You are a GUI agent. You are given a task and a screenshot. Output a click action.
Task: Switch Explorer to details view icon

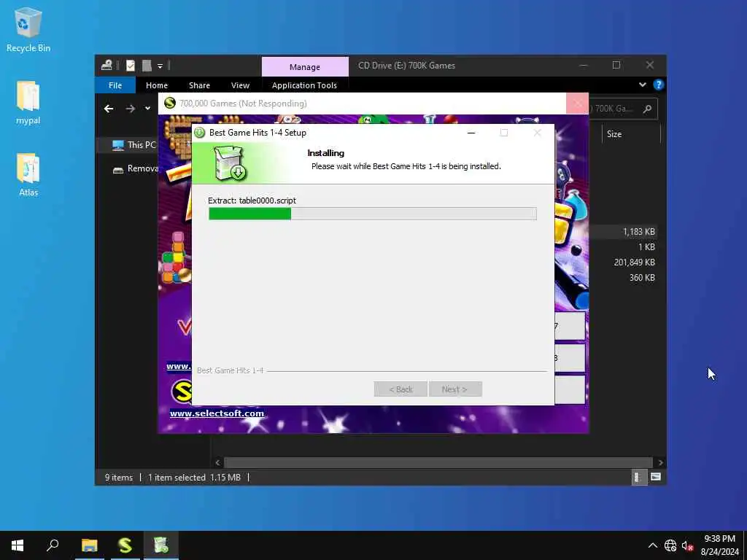(x=638, y=477)
